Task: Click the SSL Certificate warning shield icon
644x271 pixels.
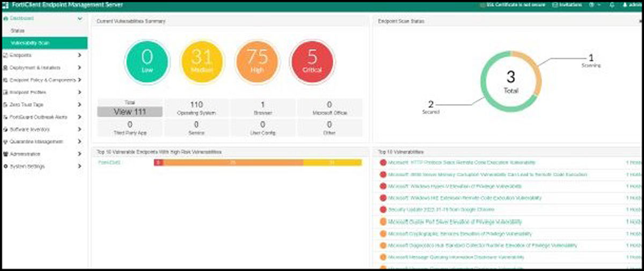Action: (x=482, y=5)
